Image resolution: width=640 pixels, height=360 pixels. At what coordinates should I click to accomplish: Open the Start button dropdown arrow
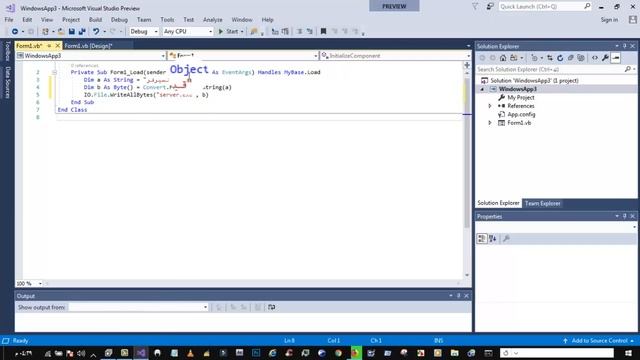(x=242, y=31)
